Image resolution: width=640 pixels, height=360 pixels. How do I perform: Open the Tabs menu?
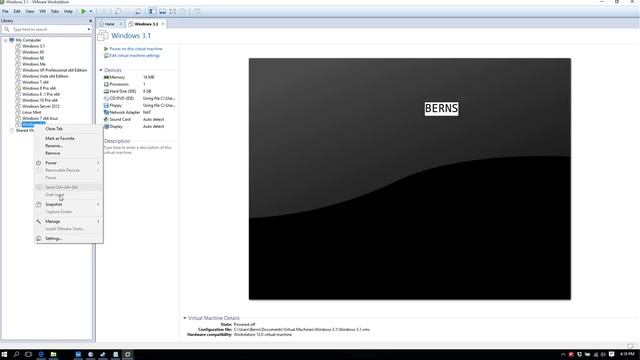(x=55, y=11)
